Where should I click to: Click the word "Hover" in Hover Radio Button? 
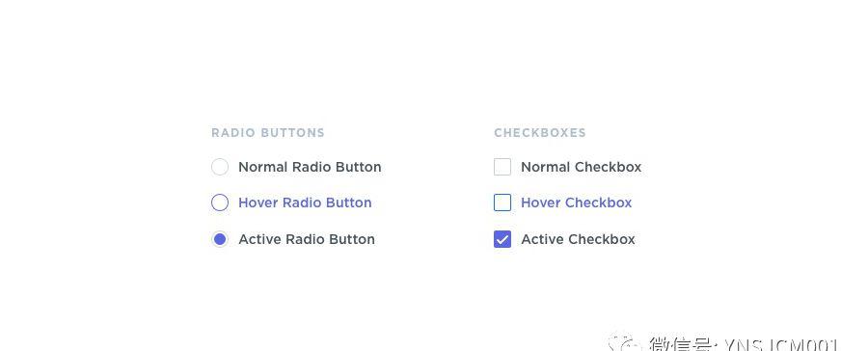(258, 202)
